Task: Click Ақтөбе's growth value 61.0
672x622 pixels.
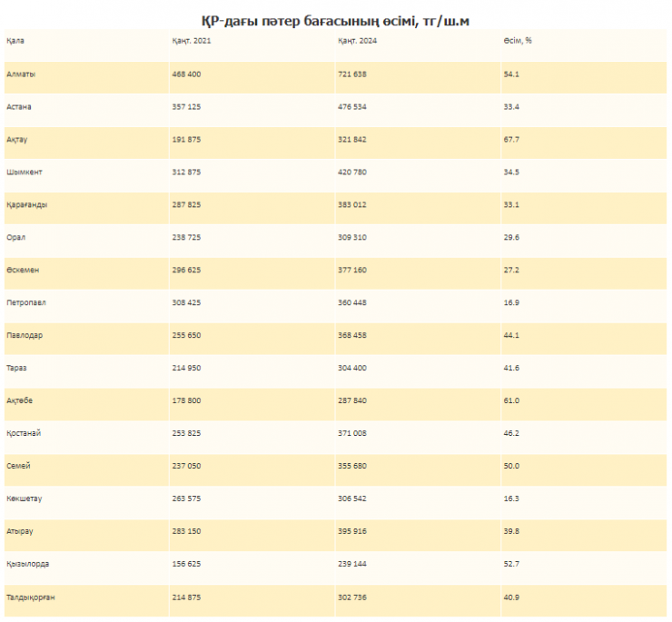Action: tap(510, 400)
